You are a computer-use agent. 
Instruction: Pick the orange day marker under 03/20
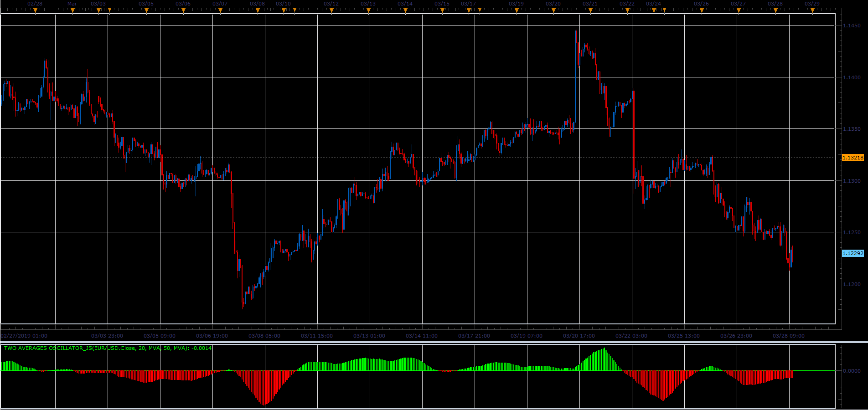tap(553, 10)
